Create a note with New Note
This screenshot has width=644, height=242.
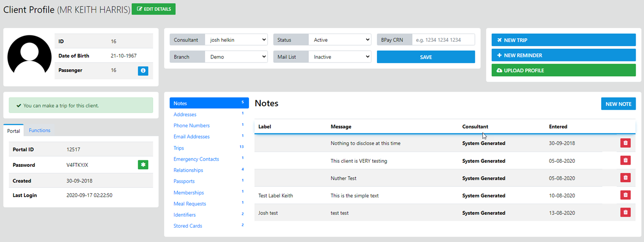click(x=618, y=104)
